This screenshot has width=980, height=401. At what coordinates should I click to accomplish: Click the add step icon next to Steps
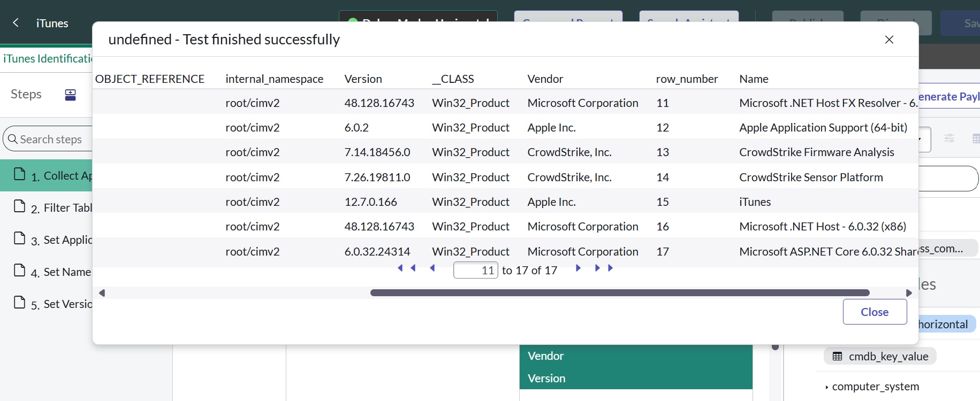[x=70, y=95]
